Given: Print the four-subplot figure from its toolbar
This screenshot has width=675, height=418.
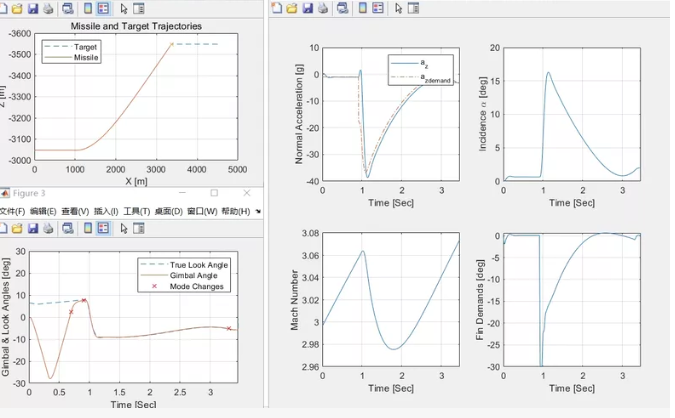Looking at the screenshot, I should 322,8.
